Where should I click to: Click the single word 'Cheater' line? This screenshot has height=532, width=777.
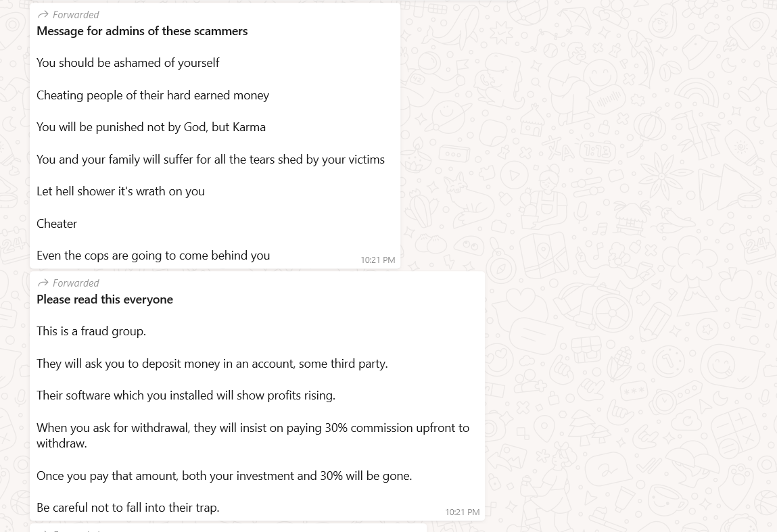click(x=57, y=224)
